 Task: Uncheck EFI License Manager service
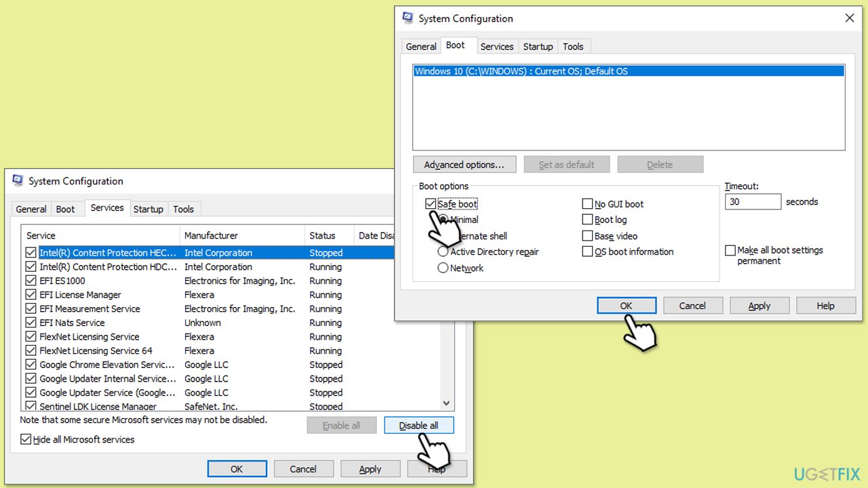[x=31, y=295]
